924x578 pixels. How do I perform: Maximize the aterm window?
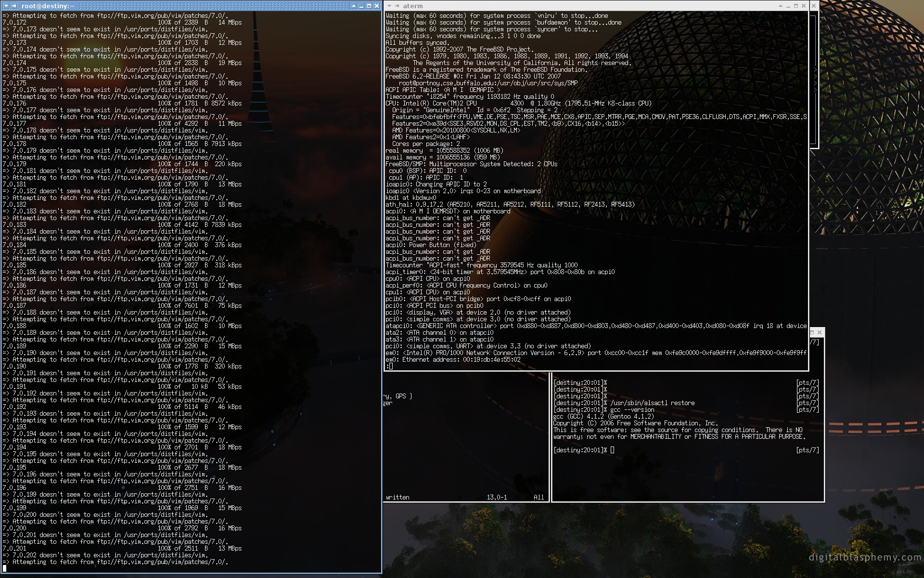[x=796, y=6]
